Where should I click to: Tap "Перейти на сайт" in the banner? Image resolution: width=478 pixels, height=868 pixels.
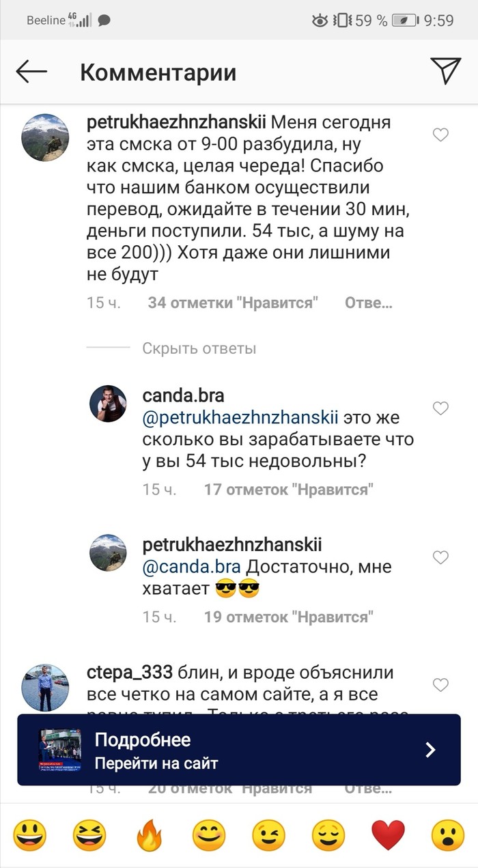156,763
